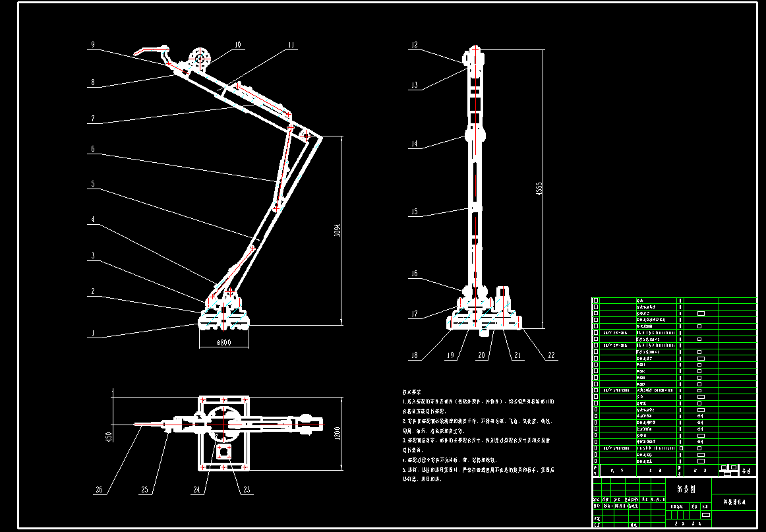This screenshot has height=532, width=766.
Task: Click part label 15 on the vertical mast
Action: [x=415, y=210]
